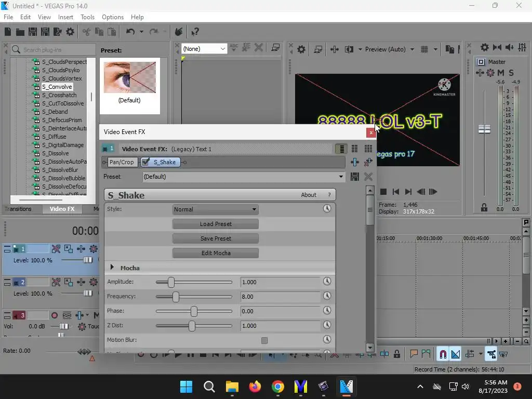Image resolution: width=532 pixels, height=399 pixels.
Task: Adjust the Master volume fader
Action: tap(484, 129)
